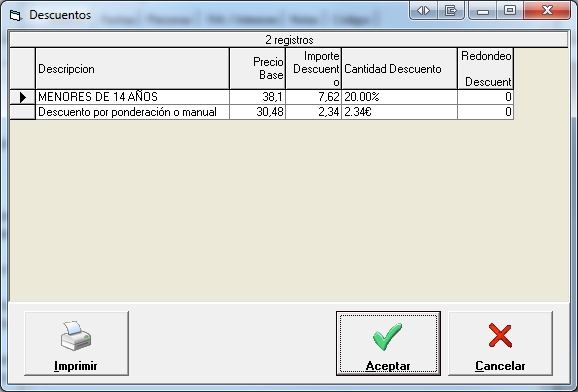
Task: Click the Imprimir printer button
Action: [x=76, y=343]
